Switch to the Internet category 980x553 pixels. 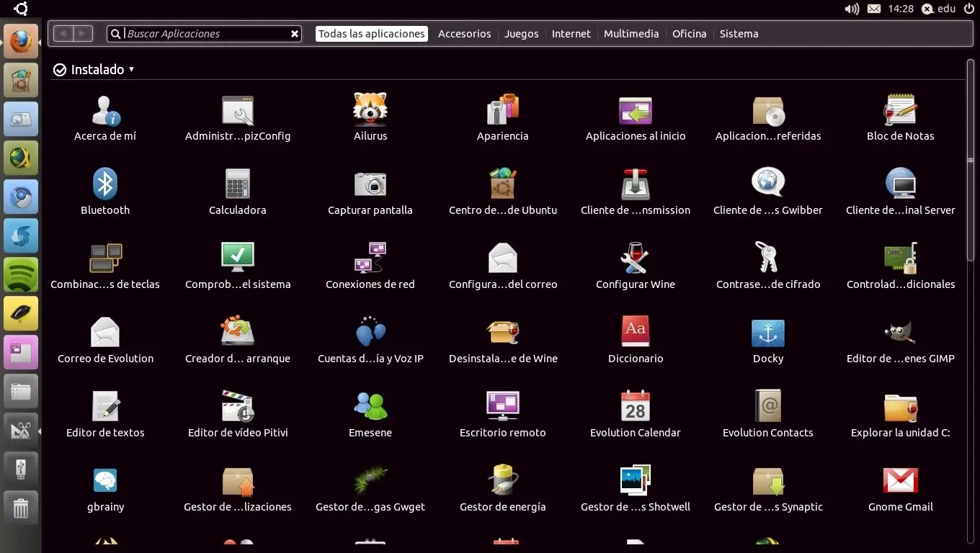571,34
